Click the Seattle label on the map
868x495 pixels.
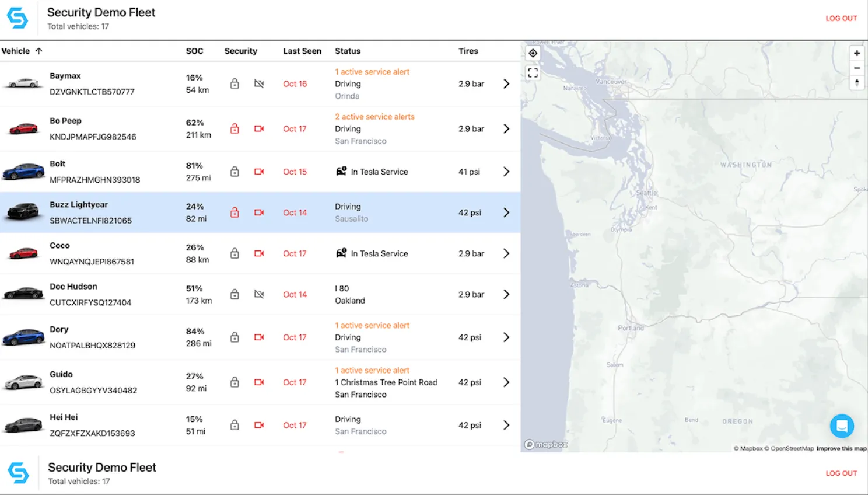[x=646, y=193]
